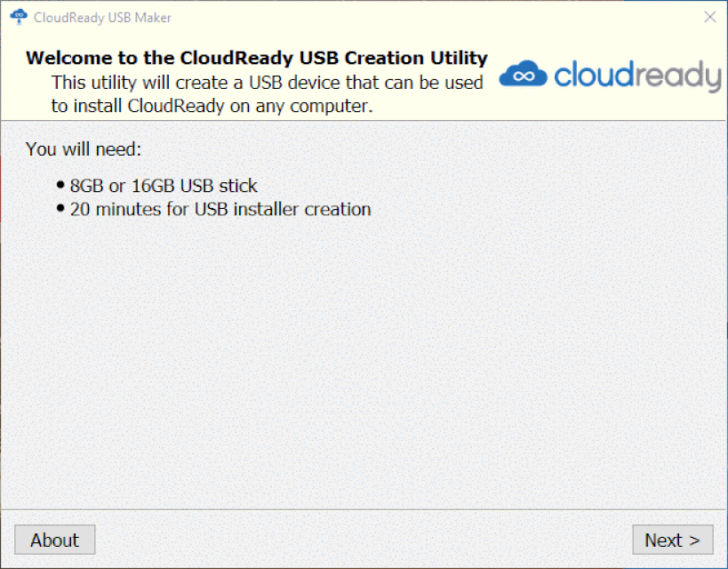Close the CloudReady USB Maker window
The image size is (728, 569).
710,17
